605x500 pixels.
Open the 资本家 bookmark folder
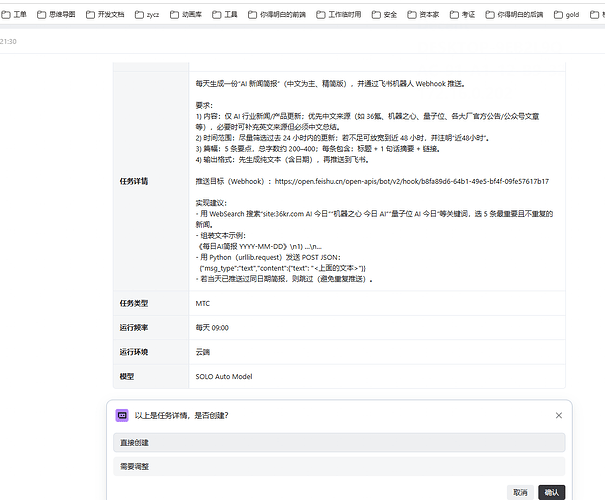click(423, 15)
